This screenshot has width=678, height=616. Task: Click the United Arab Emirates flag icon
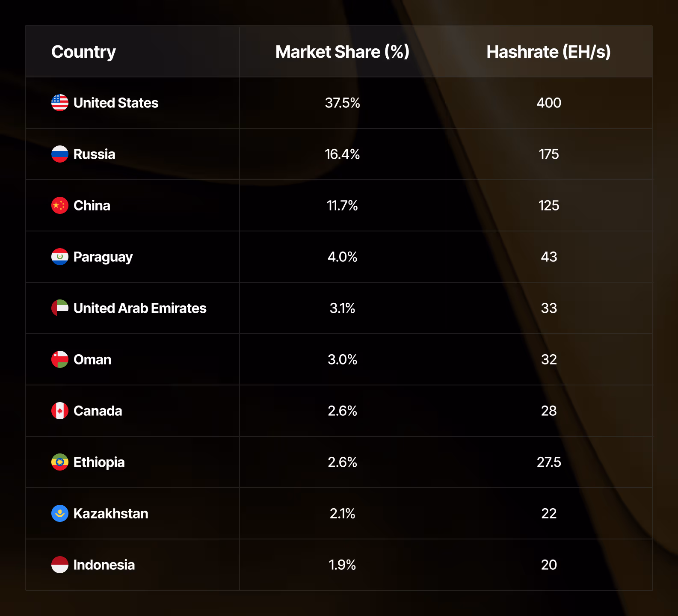(60, 308)
